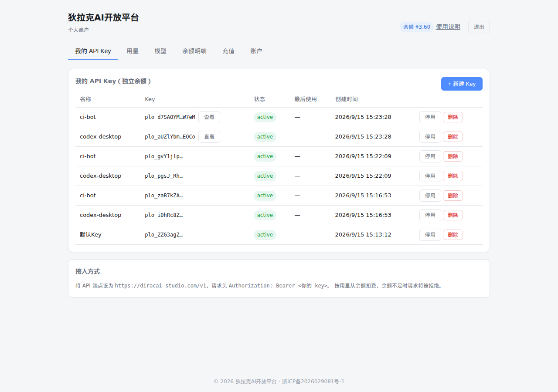558x392 pixels.
Task: Select the key text plo_ZZG3agZ…
Action: pyautogui.click(x=164, y=235)
